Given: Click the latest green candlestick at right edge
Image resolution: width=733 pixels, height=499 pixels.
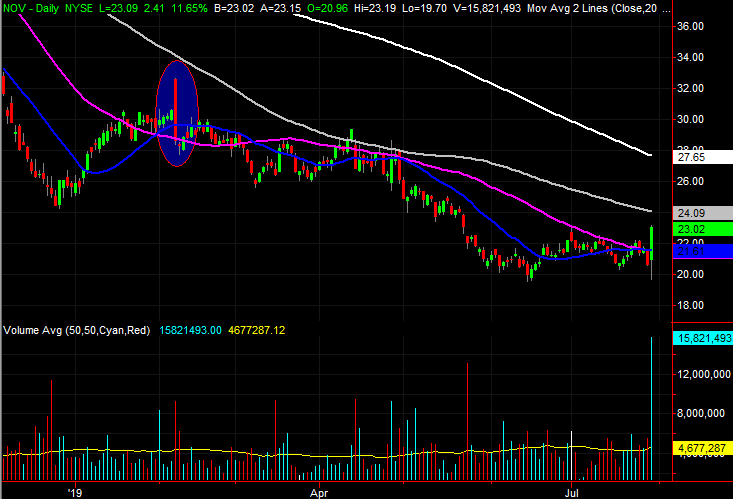Looking at the screenshot, I should [x=652, y=243].
